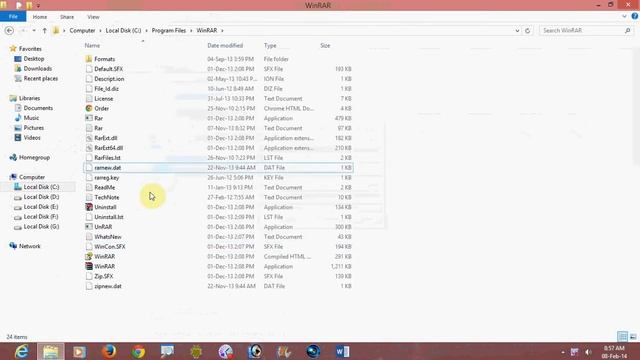Select Local Disk (G:) in navigation pane

[x=41, y=227]
